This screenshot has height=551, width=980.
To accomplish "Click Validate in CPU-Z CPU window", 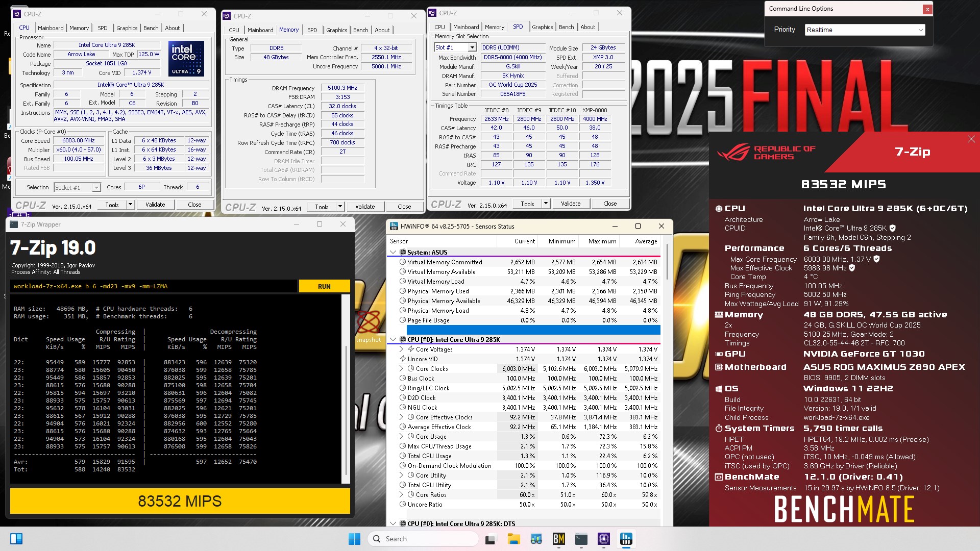I will click(155, 205).
